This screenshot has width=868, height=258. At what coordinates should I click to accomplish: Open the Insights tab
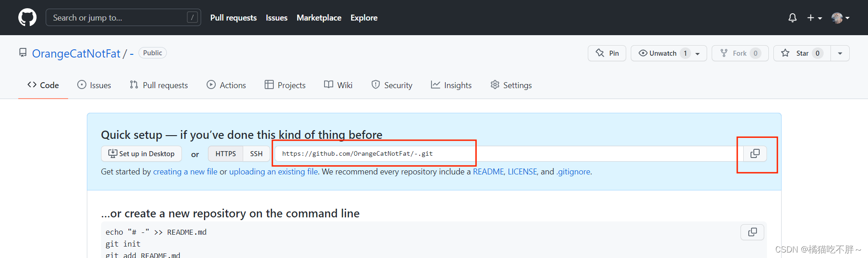(x=451, y=85)
